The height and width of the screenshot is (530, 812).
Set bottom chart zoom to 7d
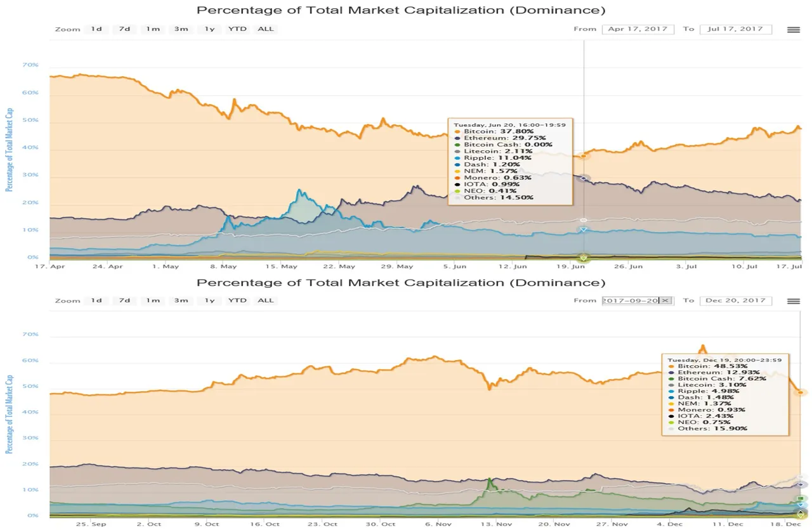[124, 301]
